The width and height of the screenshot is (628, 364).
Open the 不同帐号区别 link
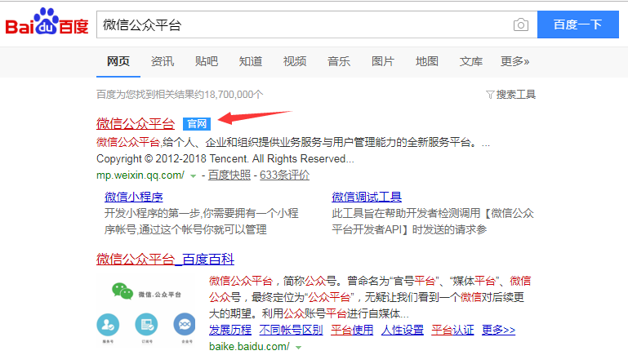[291, 330]
